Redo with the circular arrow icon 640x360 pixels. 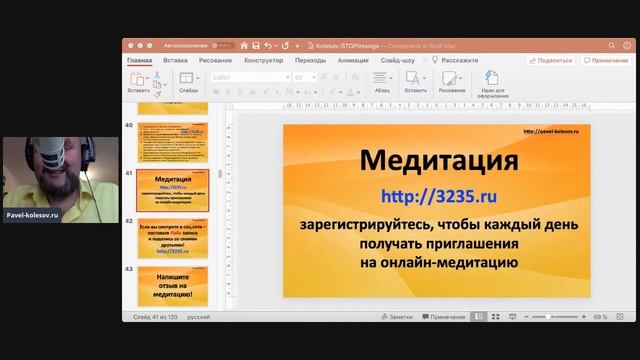coord(285,46)
